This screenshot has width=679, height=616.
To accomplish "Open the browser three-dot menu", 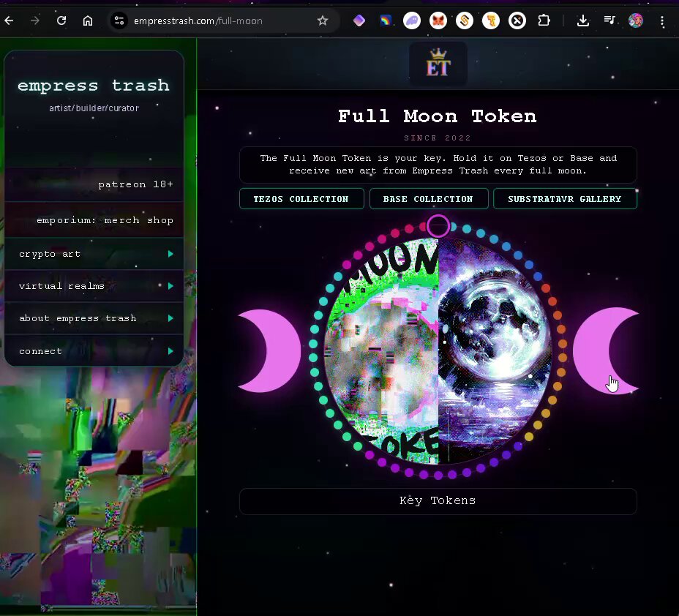I will point(663,21).
